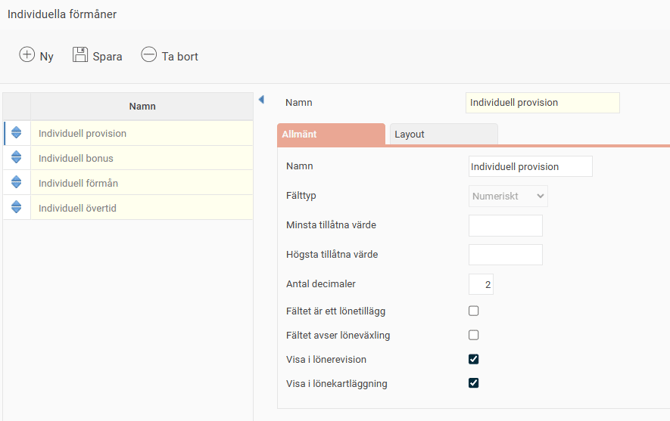The width and height of the screenshot is (670, 421).
Task: Focus the Högsta tillåtna värde input
Action: click(505, 255)
